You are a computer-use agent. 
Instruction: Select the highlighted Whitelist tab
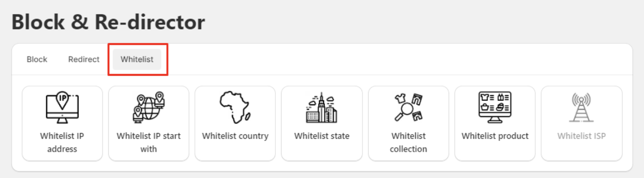click(x=137, y=59)
